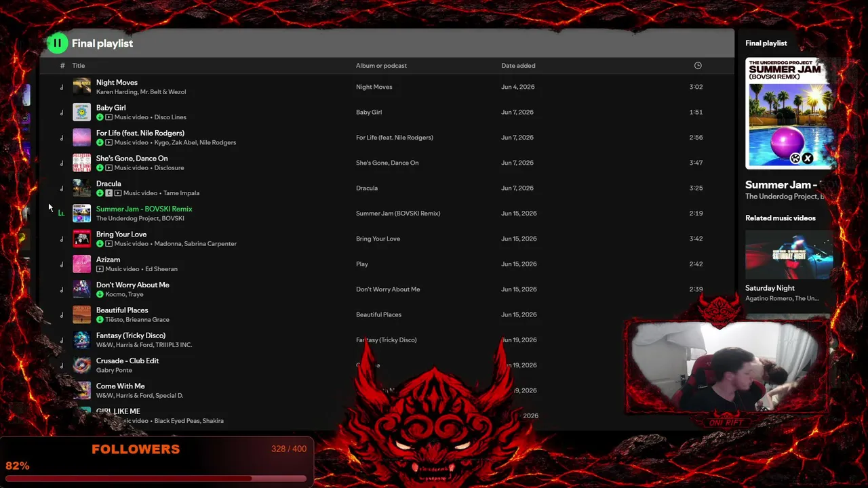Viewport: 868px width, 488px height.
Task: Open track title For Life (feat. Nile Rodgers)
Action: (140, 133)
